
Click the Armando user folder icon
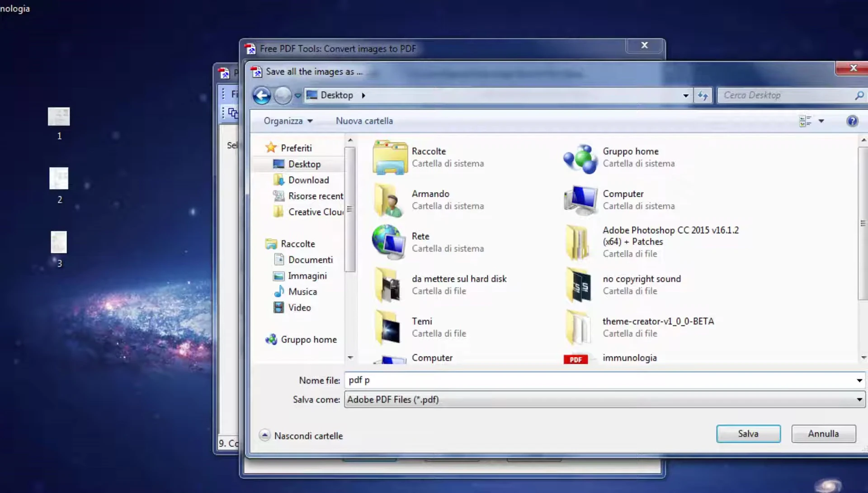tap(388, 200)
